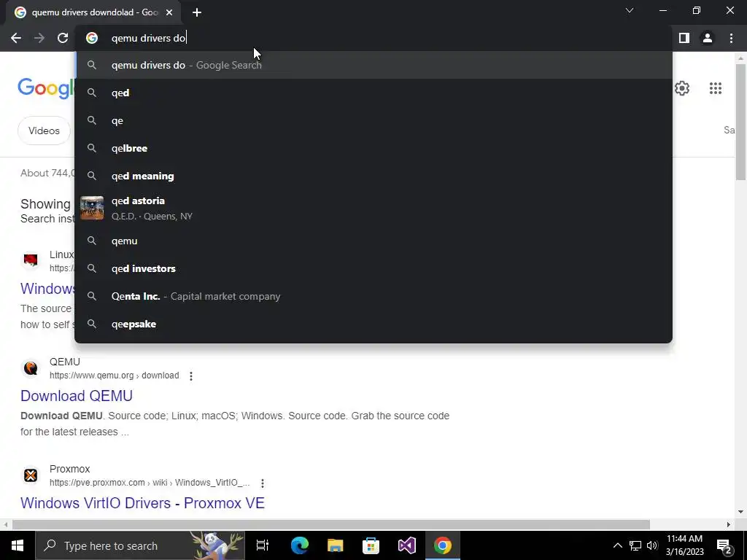Choose the 'qed investors' suggestion
Viewport: 747px width, 560px height.
pyautogui.click(x=373, y=268)
